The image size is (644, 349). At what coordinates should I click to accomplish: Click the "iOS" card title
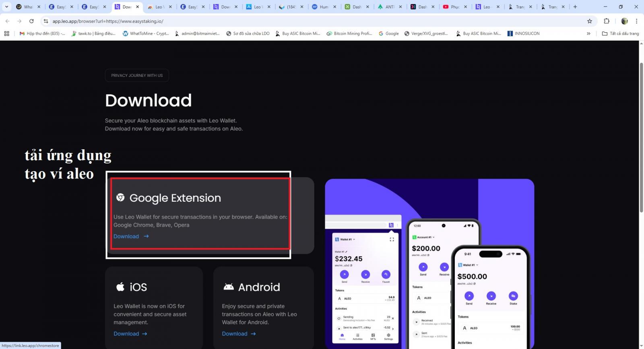(x=138, y=287)
